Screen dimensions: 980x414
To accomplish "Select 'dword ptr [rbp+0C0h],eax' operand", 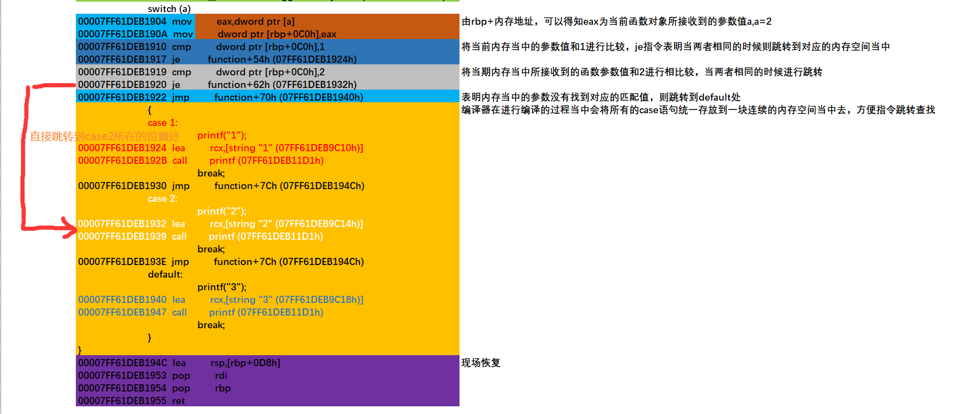I will click(x=277, y=34).
